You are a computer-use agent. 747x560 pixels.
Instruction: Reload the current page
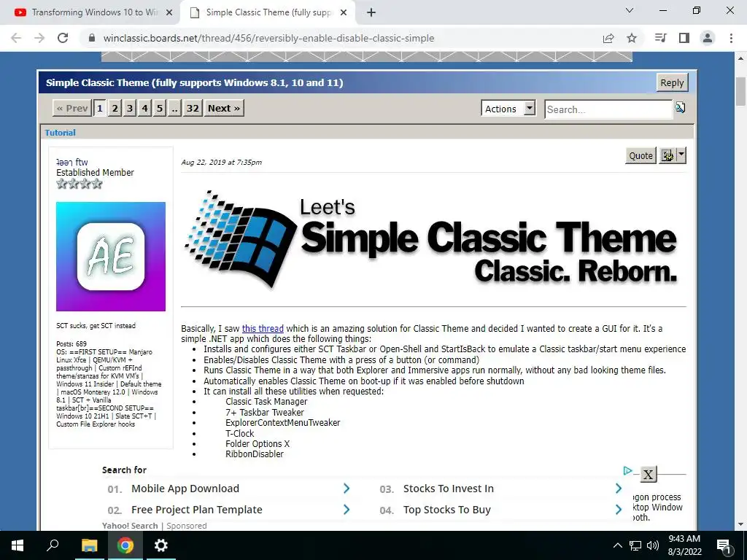click(63, 38)
